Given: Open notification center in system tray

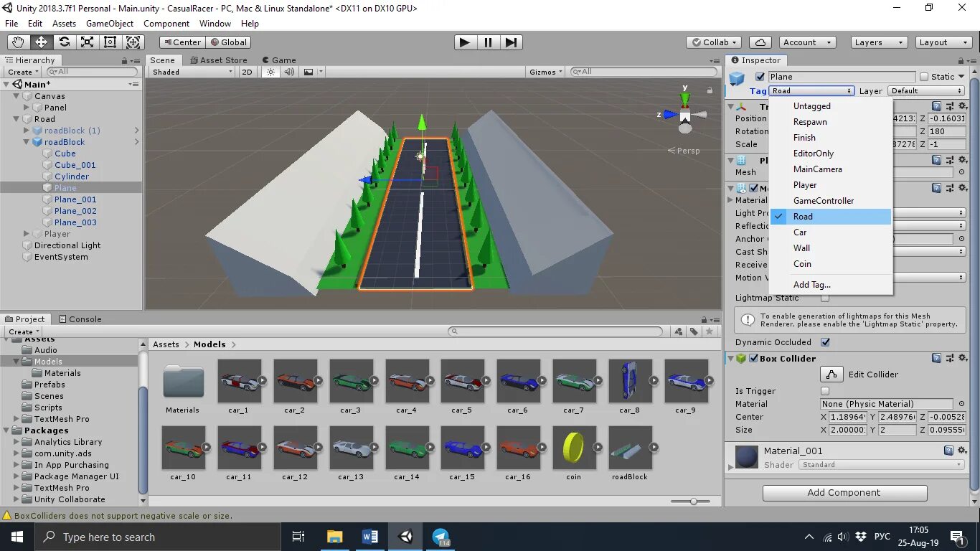Looking at the screenshot, I should 957,537.
